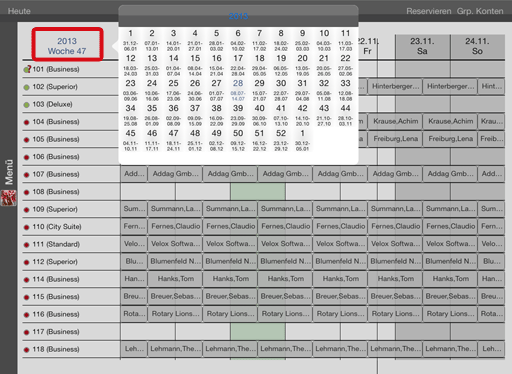Viewport: 512px width, 374px height.
Task: Click the red status dot of room 114
Action: (x=27, y=280)
